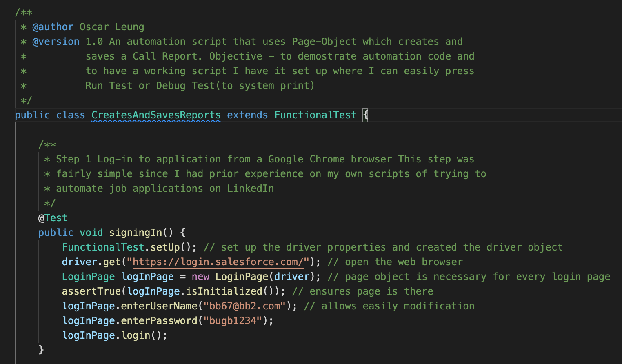Click the assertTrue call

coord(91,291)
